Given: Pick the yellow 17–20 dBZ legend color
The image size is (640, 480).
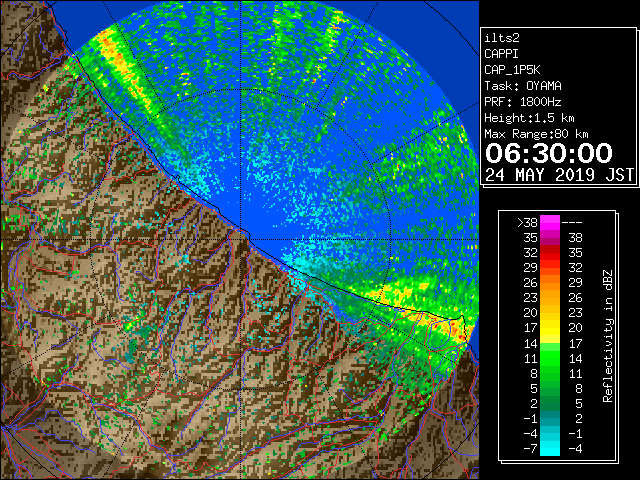Looking at the screenshot, I should click(x=550, y=328).
